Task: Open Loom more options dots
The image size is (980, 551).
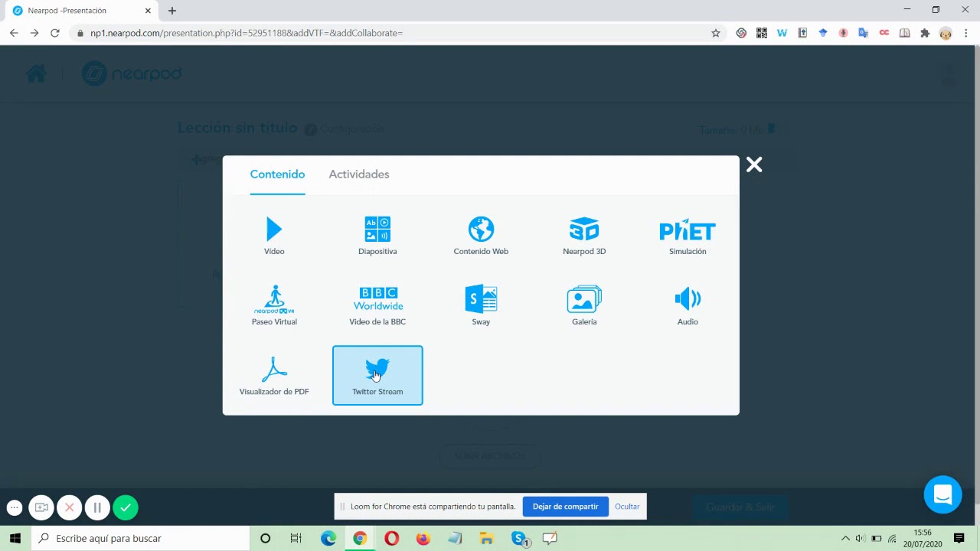Action: pyautogui.click(x=15, y=507)
